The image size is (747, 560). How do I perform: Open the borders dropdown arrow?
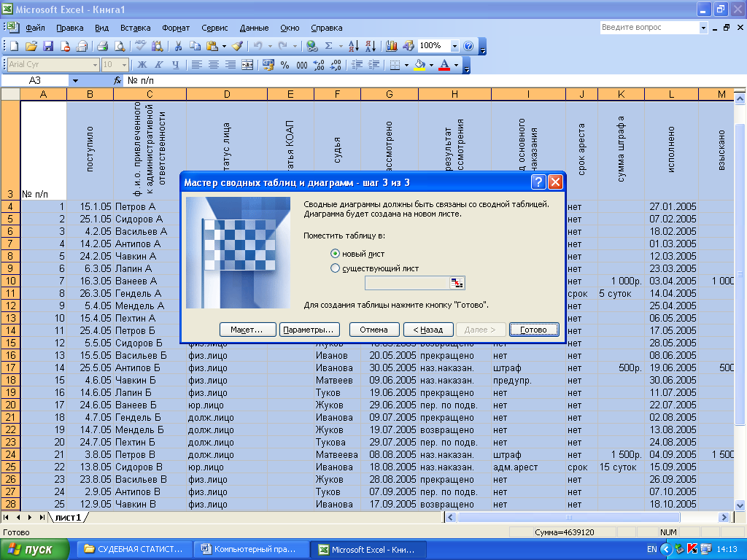[406, 64]
